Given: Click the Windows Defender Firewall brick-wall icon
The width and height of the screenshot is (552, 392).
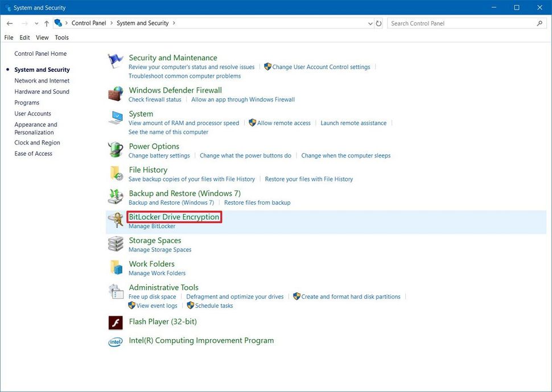Looking at the screenshot, I should pyautogui.click(x=115, y=93).
